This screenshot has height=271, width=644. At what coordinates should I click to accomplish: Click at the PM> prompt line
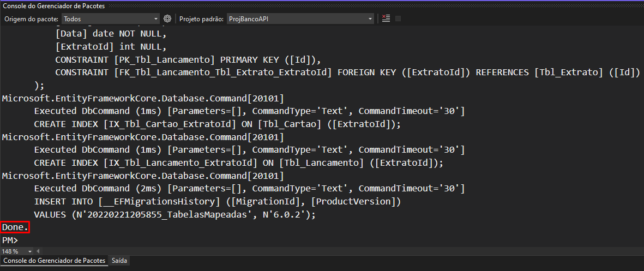click(10, 240)
